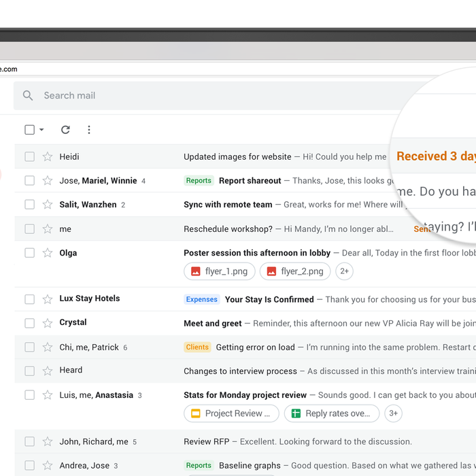
Task: Open the select dropdown arrow beside checkbox
Action: tap(41, 130)
